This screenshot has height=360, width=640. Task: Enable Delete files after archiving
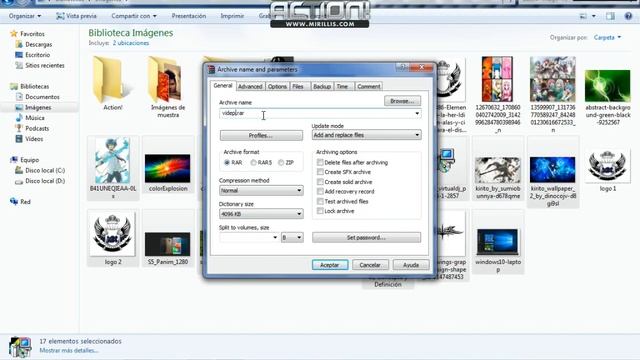click(x=320, y=162)
